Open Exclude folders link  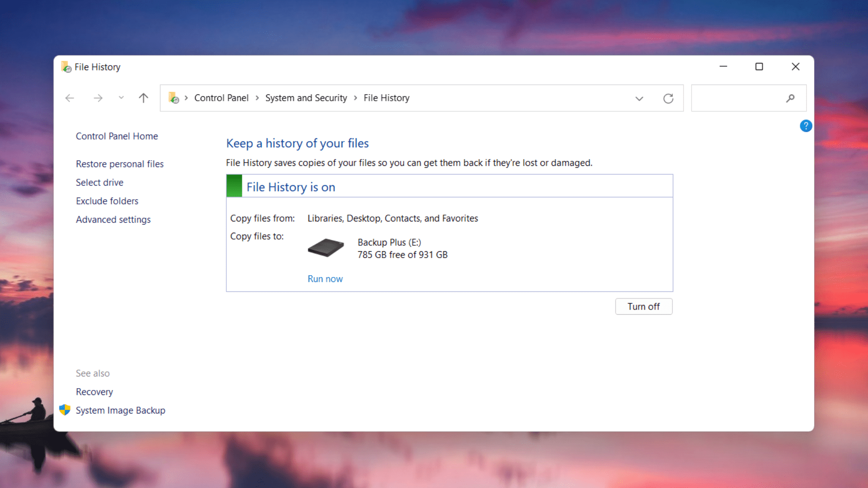click(x=107, y=201)
